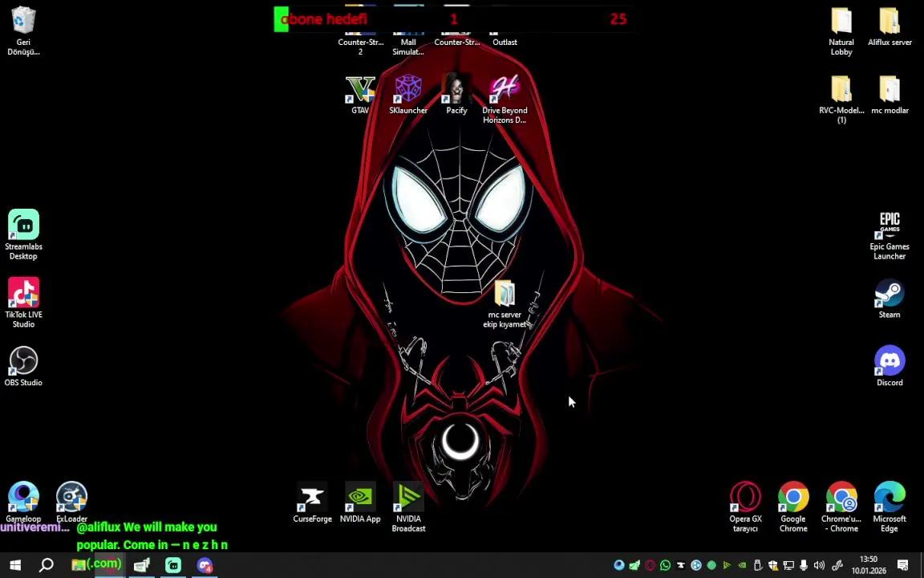Viewport: 924px width, 578px height.
Task: Open Epic Games Launcher shortcut
Action: click(x=890, y=234)
